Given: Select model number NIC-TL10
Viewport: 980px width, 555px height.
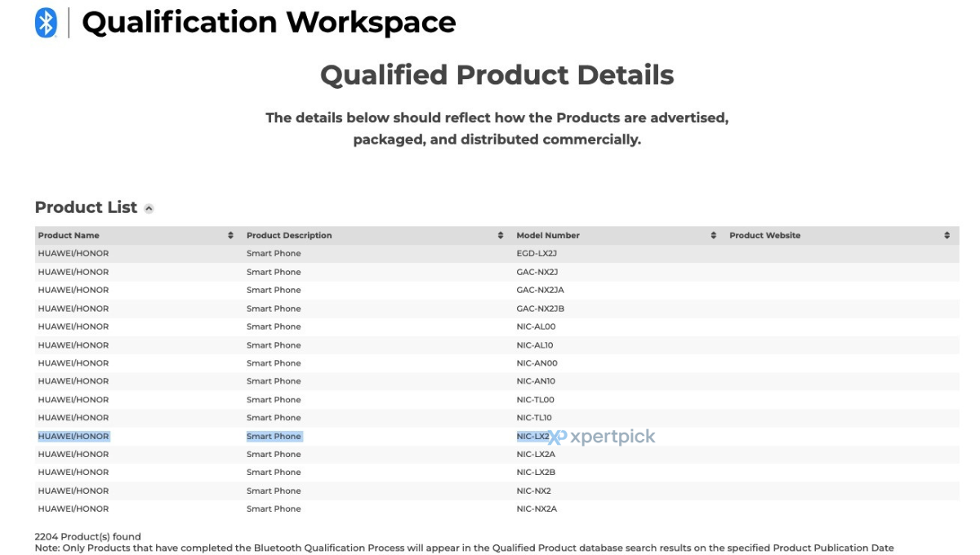Looking at the screenshot, I should 534,418.
